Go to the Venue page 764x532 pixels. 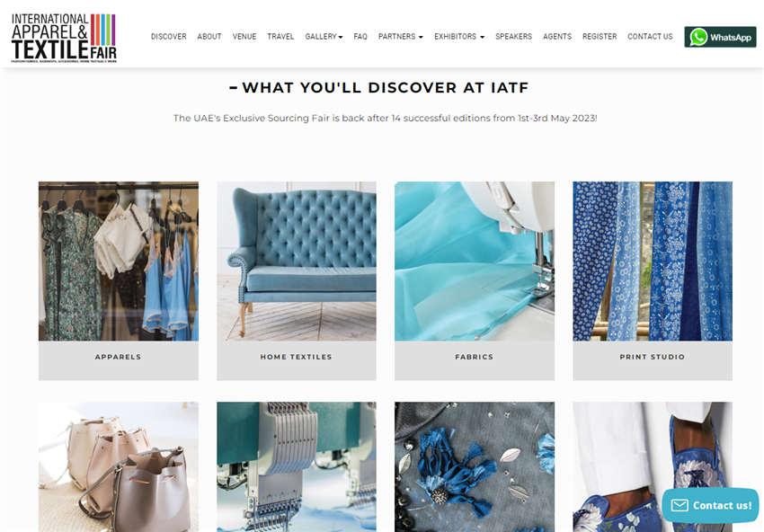[x=244, y=37]
